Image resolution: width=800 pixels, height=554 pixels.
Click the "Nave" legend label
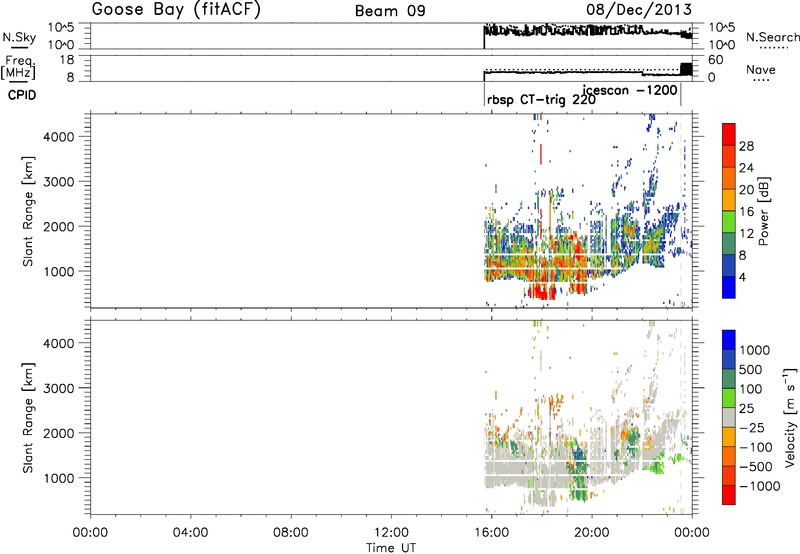pos(761,69)
